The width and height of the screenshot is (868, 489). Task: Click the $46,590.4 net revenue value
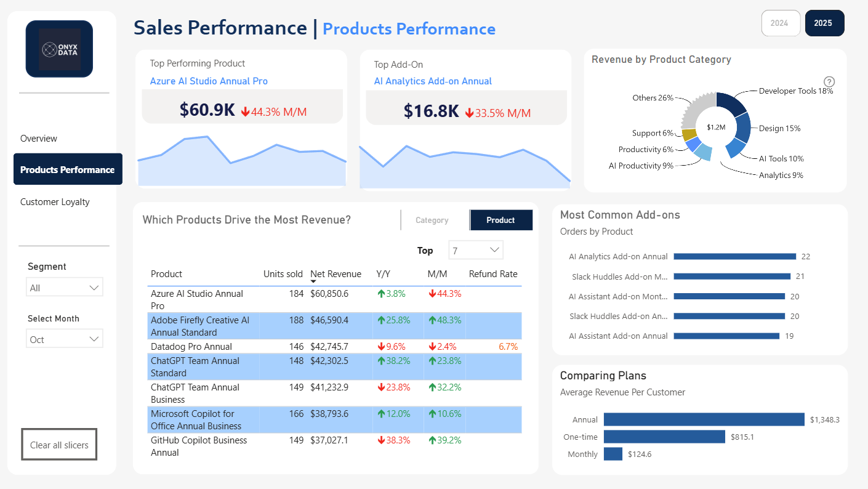(x=329, y=320)
